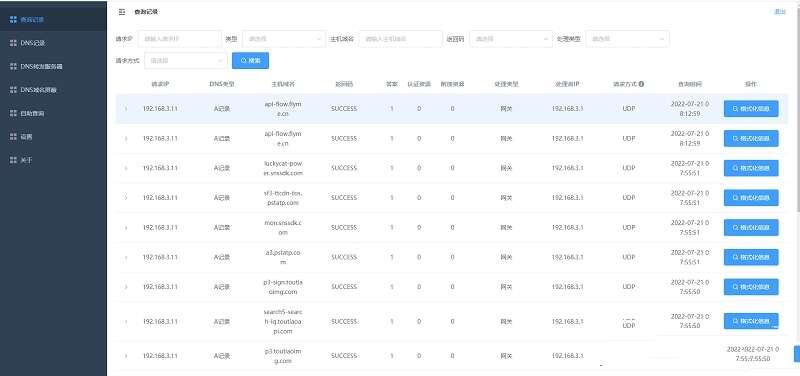Open the 类型 type dropdown
Screen dimensions: 800x376
284,39
